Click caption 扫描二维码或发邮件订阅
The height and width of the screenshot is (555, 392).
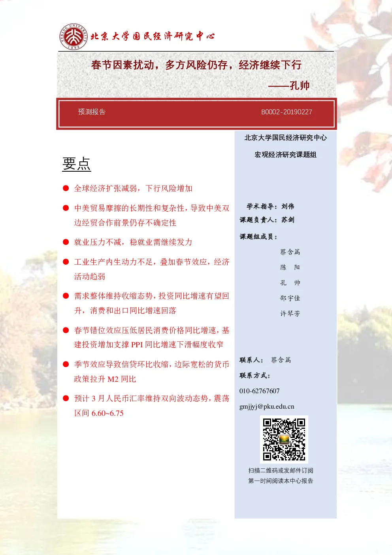click(x=281, y=470)
